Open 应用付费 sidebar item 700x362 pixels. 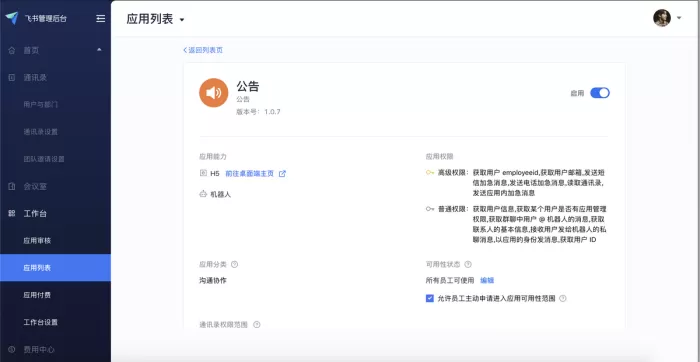(37, 295)
